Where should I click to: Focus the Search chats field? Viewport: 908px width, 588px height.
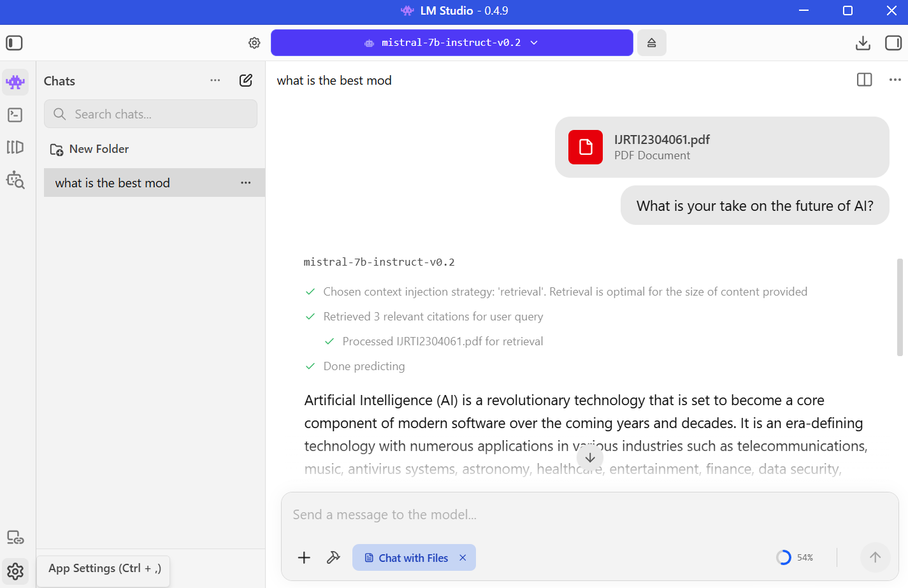pyautogui.click(x=150, y=114)
